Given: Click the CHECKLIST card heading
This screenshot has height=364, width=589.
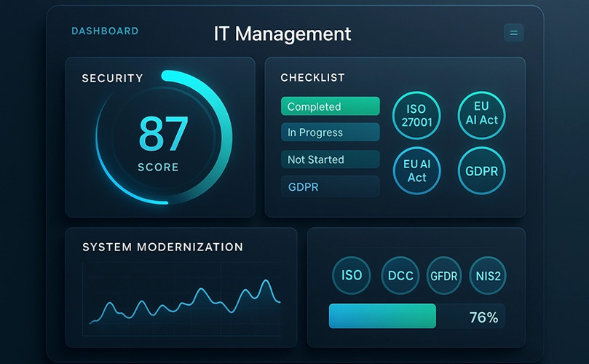Looking at the screenshot, I should 312,78.
